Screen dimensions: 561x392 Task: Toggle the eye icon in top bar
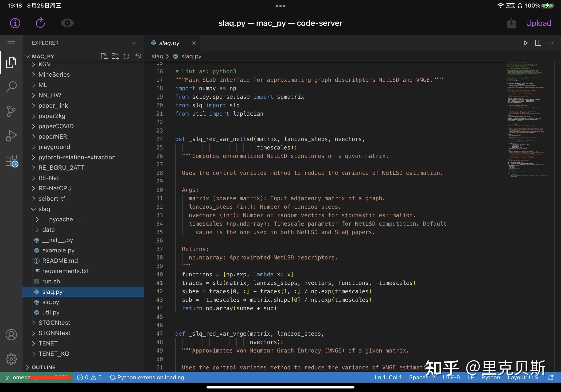(67, 23)
